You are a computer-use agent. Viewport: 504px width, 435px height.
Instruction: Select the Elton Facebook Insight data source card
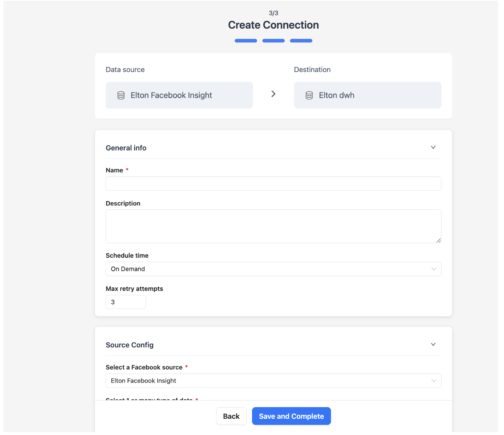click(179, 95)
